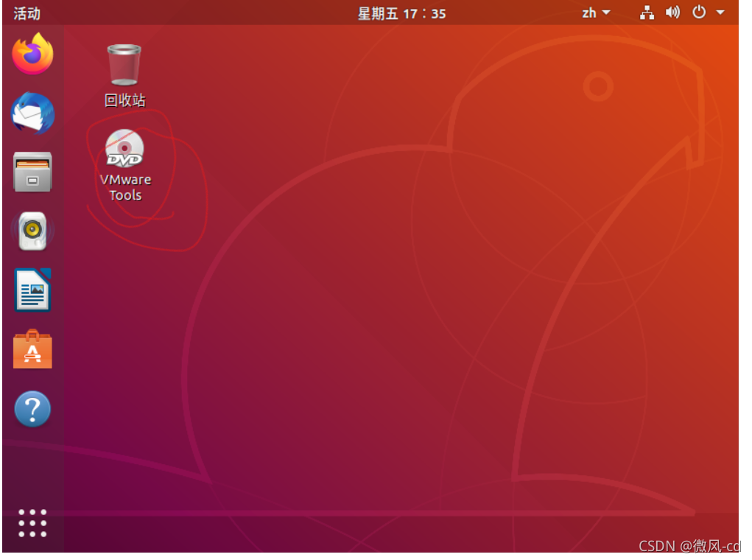Viewport: 752px width, 560px height.
Task: Launch Rhythmbox music player
Action: (32, 231)
